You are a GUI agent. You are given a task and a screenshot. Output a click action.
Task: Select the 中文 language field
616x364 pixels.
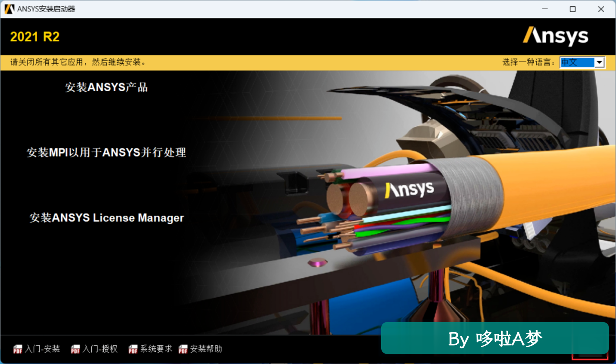(x=582, y=62)
